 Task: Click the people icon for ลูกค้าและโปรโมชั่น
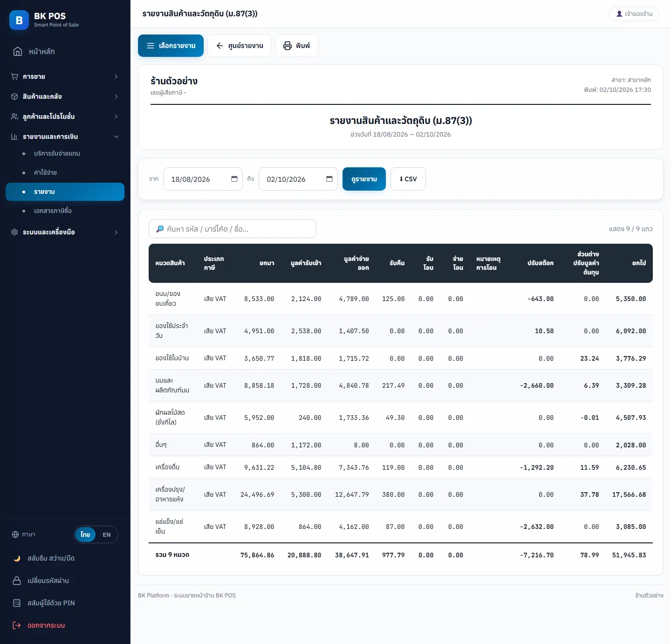14,116
